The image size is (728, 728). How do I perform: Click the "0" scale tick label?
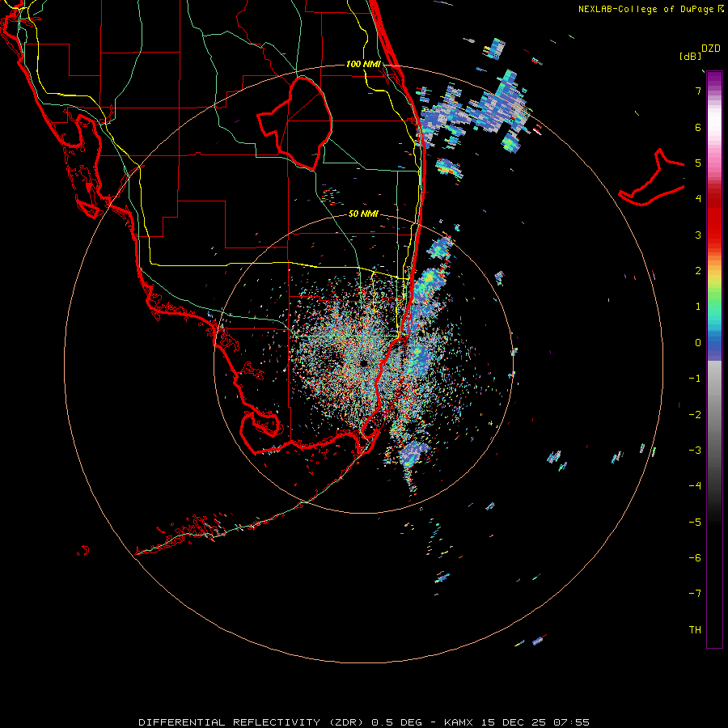click(x=698, y=343)
